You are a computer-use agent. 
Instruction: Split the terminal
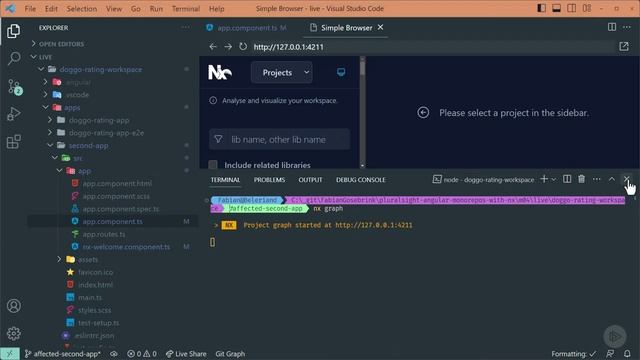click(567, 179)
